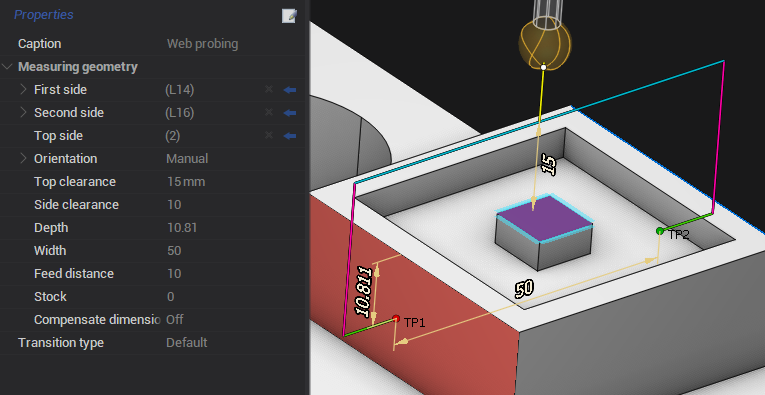Screen dimensions: 765x395
Task: Click the 15 top clearance dimension label
Action: point(549,166)
